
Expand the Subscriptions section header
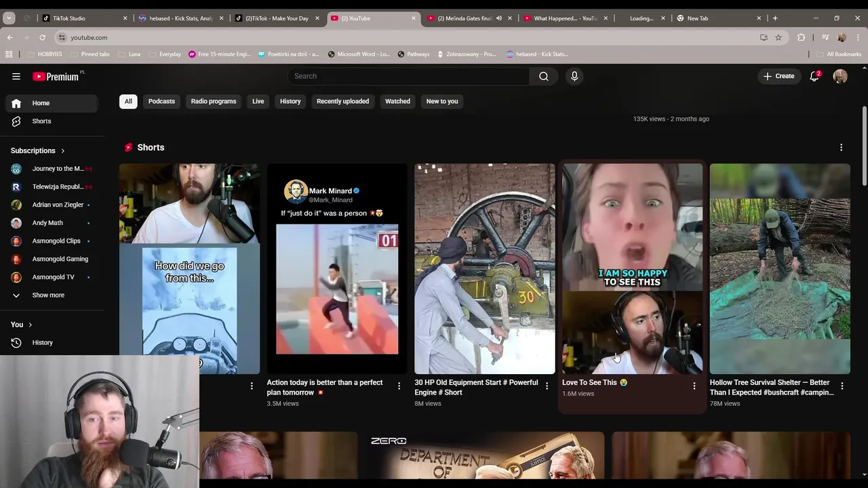38,150
